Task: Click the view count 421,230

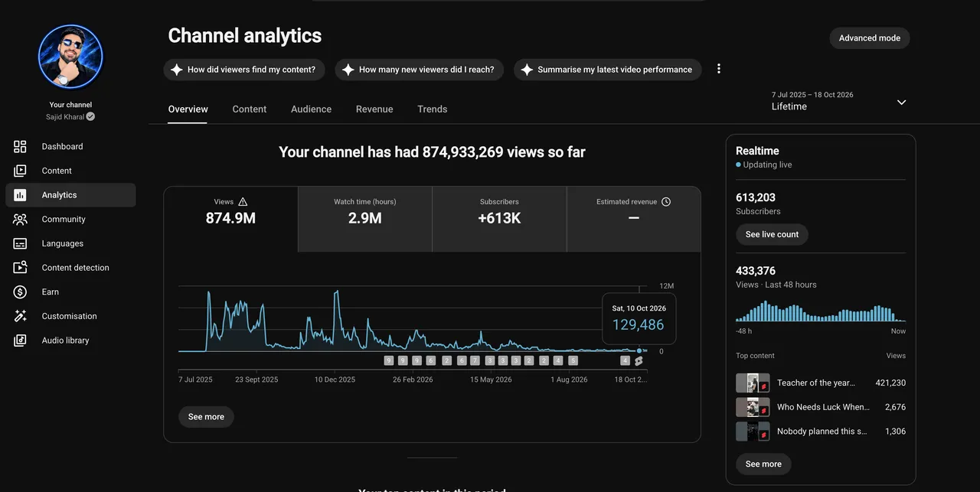Action: [x=890, y=383]
